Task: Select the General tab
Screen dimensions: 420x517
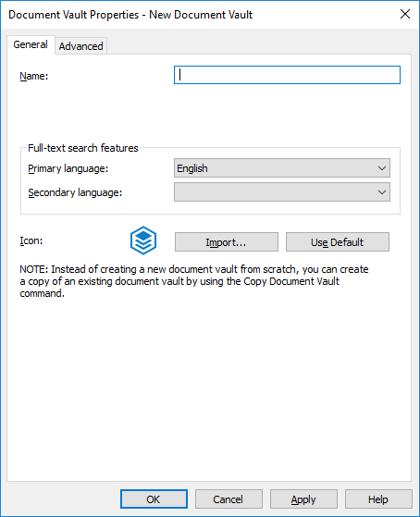Action: pos(31,44)
